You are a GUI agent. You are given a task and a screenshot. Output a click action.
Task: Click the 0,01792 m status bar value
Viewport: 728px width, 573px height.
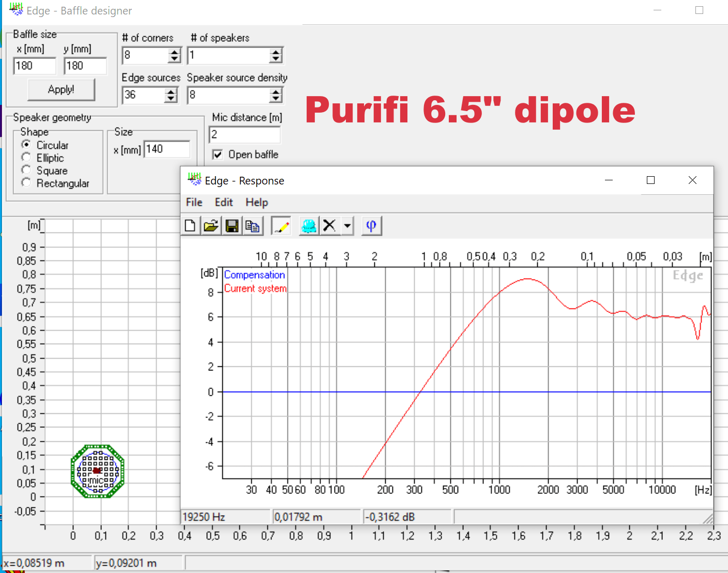coord(298,517)
